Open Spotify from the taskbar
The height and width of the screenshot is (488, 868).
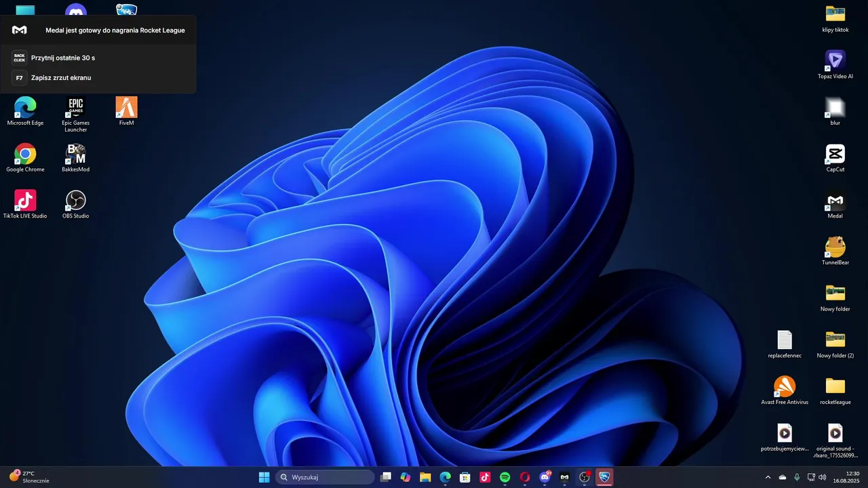click(x=505, y=477)
